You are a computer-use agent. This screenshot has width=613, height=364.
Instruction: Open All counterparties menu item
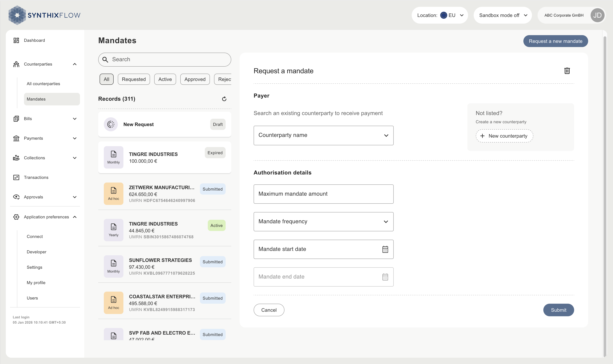coord(43,84)
